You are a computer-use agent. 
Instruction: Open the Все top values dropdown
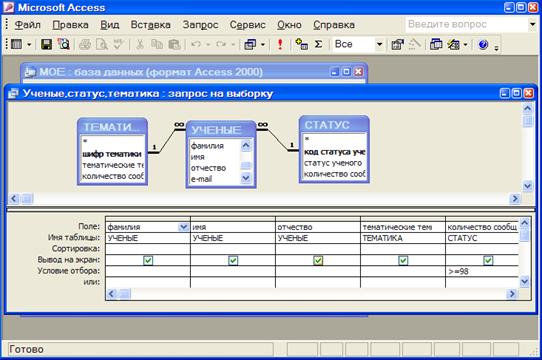379,44
